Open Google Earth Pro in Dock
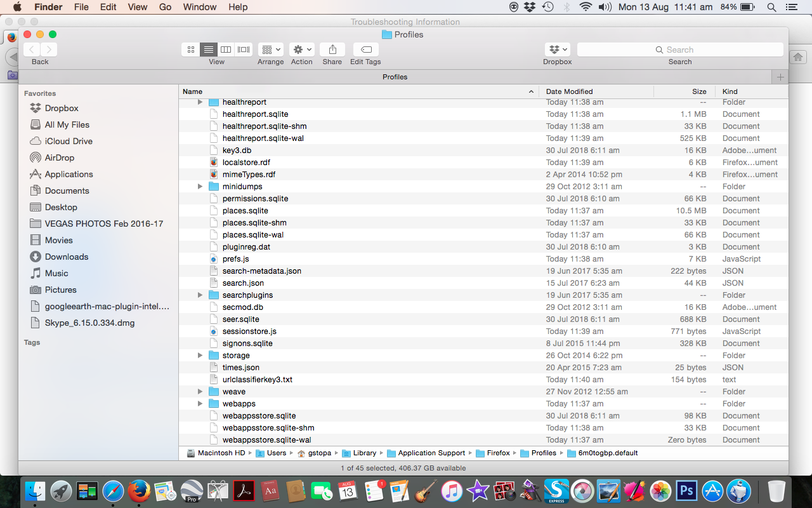 click(x=192, y=491)
